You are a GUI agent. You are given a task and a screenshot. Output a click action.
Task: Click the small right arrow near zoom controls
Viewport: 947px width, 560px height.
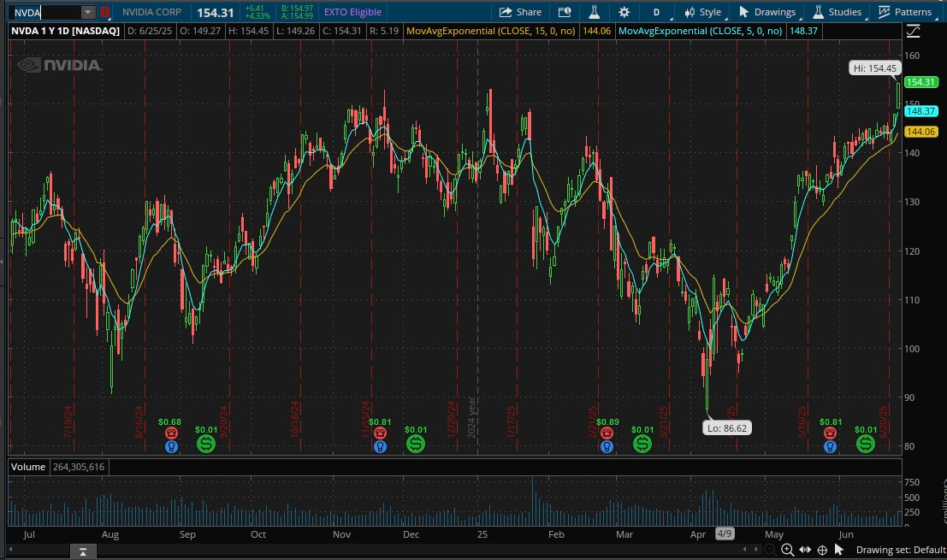(755, 549)
